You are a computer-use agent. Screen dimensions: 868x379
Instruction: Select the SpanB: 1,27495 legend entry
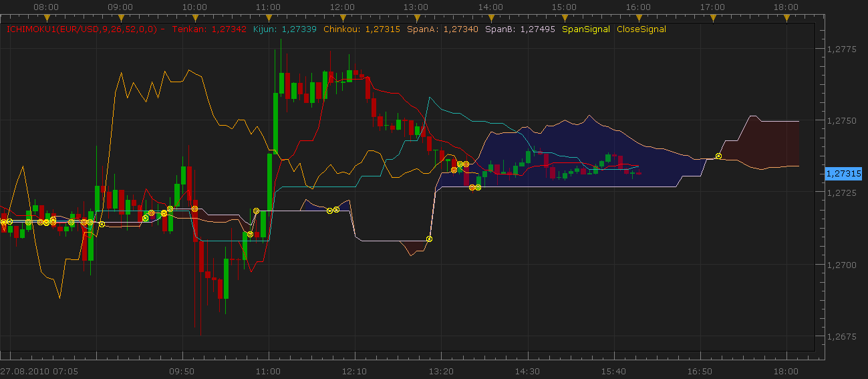(x=520, y=29)
